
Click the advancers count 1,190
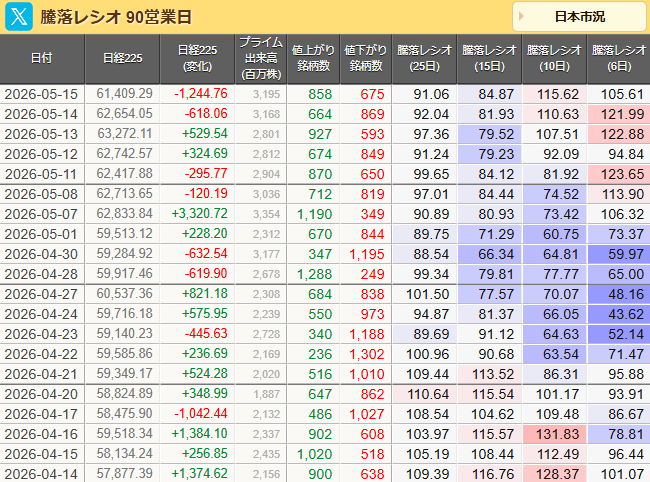[314, 214]
